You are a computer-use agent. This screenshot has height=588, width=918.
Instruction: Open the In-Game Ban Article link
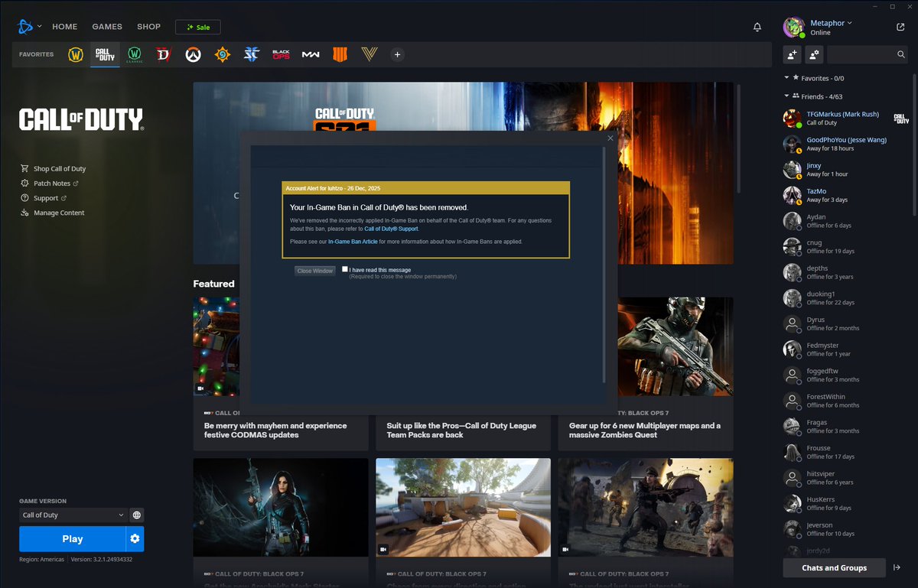[x=353, y=242]
